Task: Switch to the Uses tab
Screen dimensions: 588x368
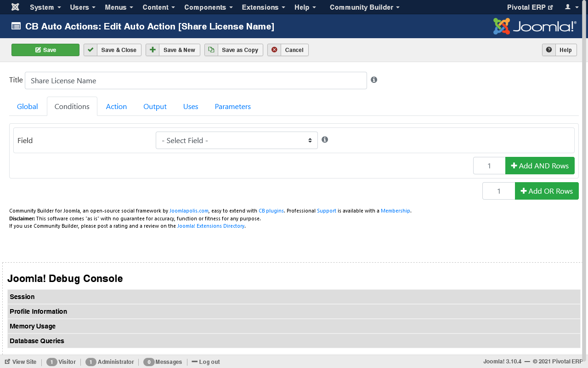Action: (x=191, y=106)
